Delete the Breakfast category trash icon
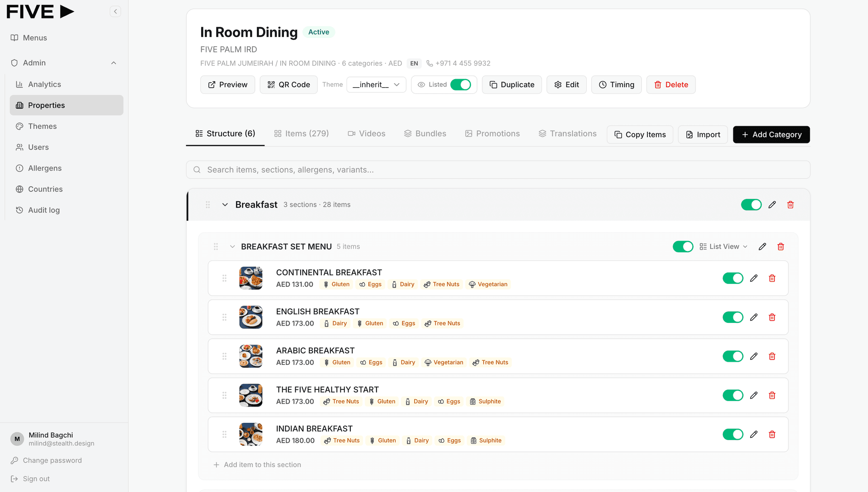The image size is (868, 492). click(790, 205)
